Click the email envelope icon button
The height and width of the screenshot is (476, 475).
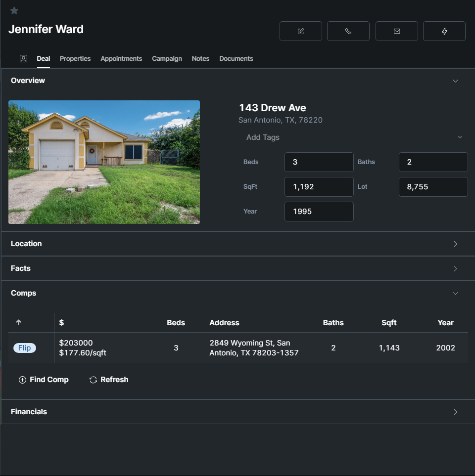click(397, 31)
